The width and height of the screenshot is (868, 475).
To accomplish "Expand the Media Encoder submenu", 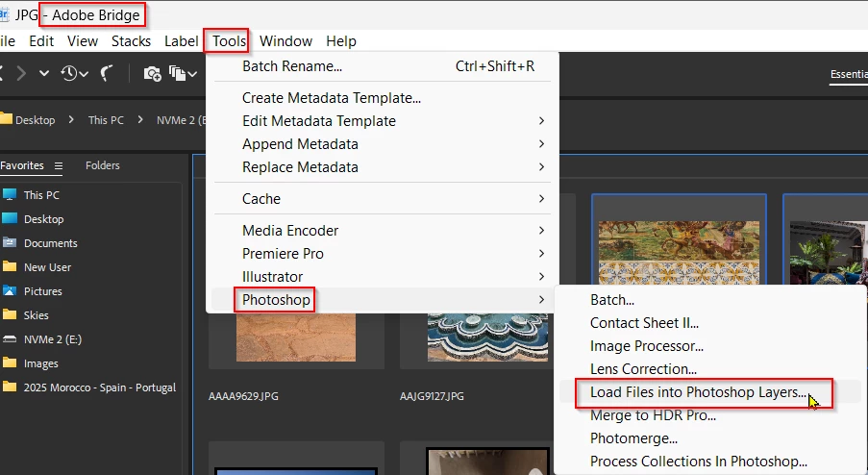I will [x=541, y=231].
